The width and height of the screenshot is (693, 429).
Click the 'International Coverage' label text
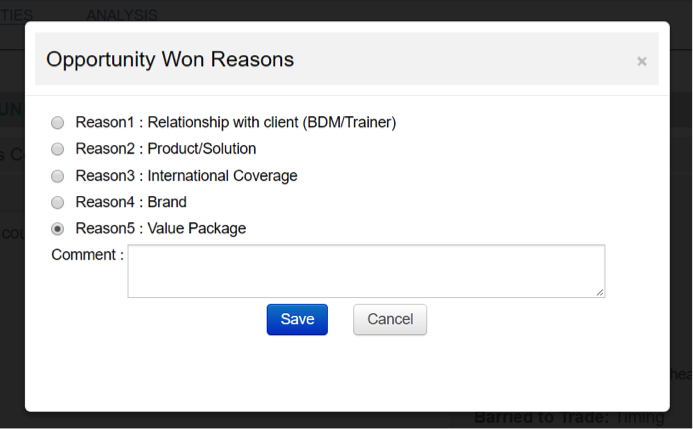click(x=222, y=176)
